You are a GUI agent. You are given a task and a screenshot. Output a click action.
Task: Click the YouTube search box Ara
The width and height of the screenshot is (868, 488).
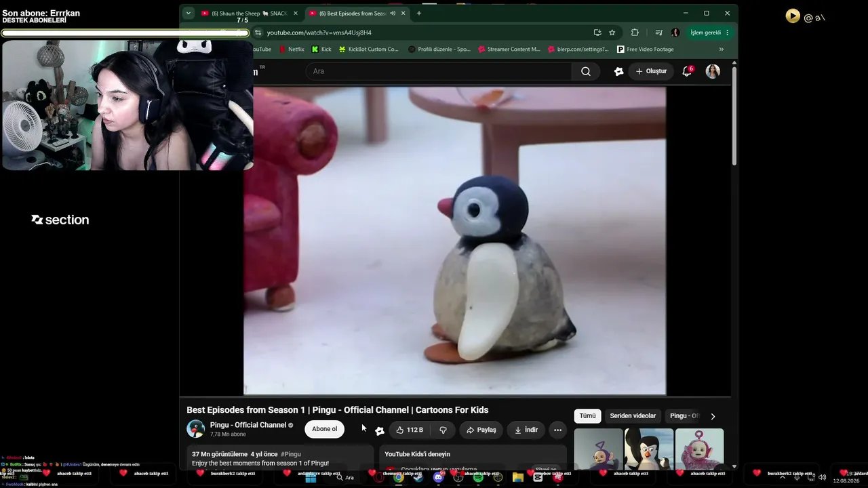coord(439,71)
